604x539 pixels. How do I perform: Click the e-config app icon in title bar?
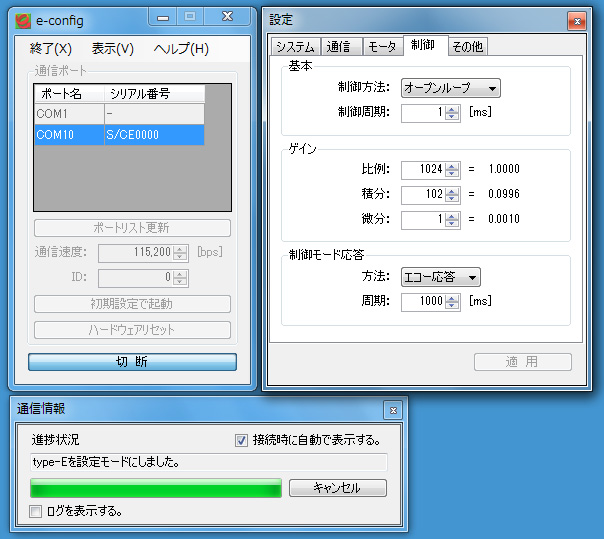(23, 21)
